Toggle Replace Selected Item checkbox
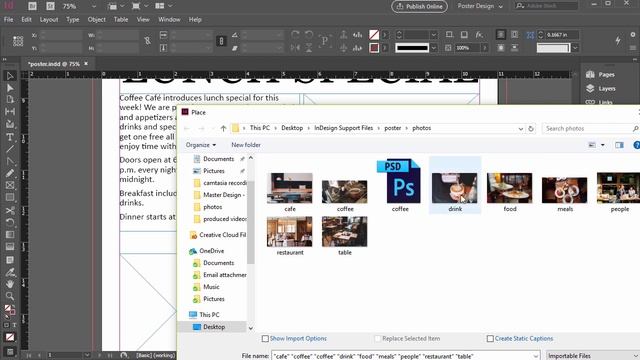This screenshot has width=640, height=360. (x=378, y=339)
